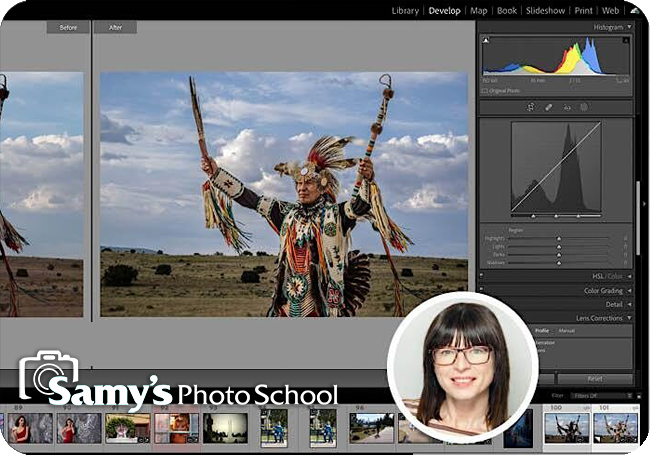650x455 pixels.
Task: Click the left tone curve split marker
Action: click(534, 216)
